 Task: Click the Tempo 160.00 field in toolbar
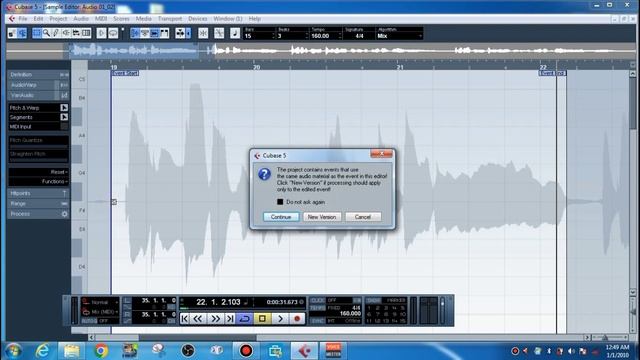click(x=326, y=36)
